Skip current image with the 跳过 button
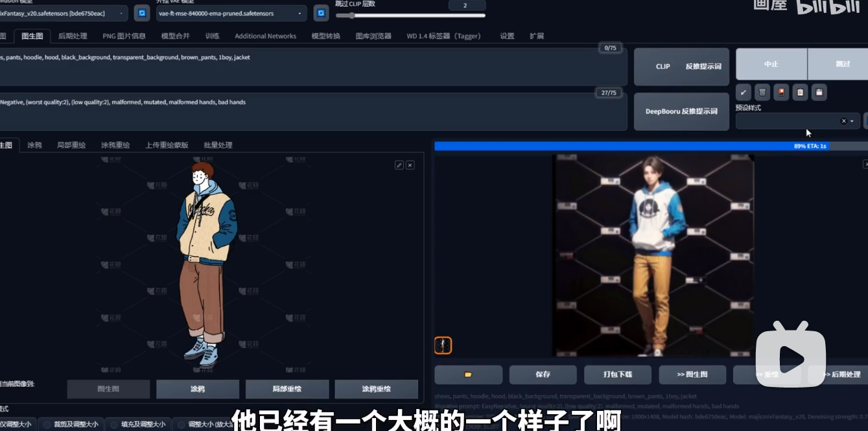 point(838,64)
